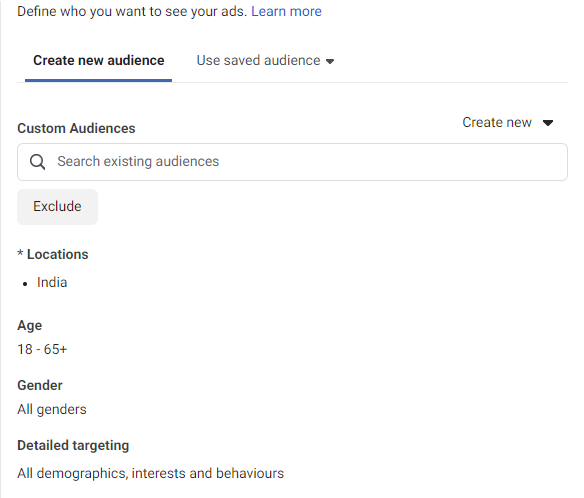Click the Detailed targeting heading
584x498 pixels.
73,445
